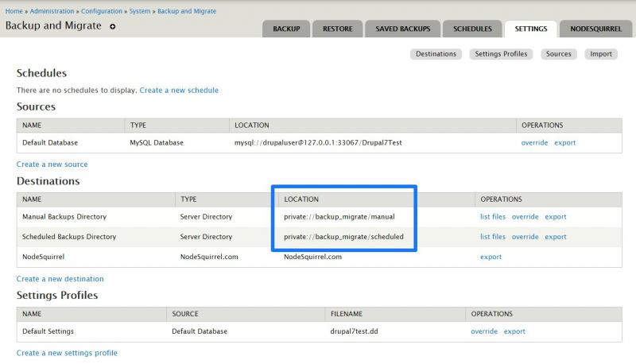Click private://backup_migrate/manual location text
Image resolution: width=636 pixels, height=364 pixels.
click(x=339, y=216)
